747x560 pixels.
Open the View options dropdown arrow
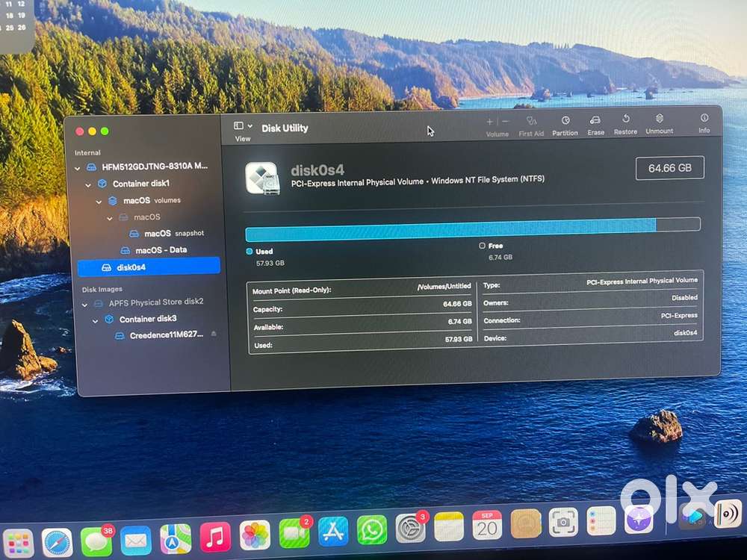pos(249,125)
